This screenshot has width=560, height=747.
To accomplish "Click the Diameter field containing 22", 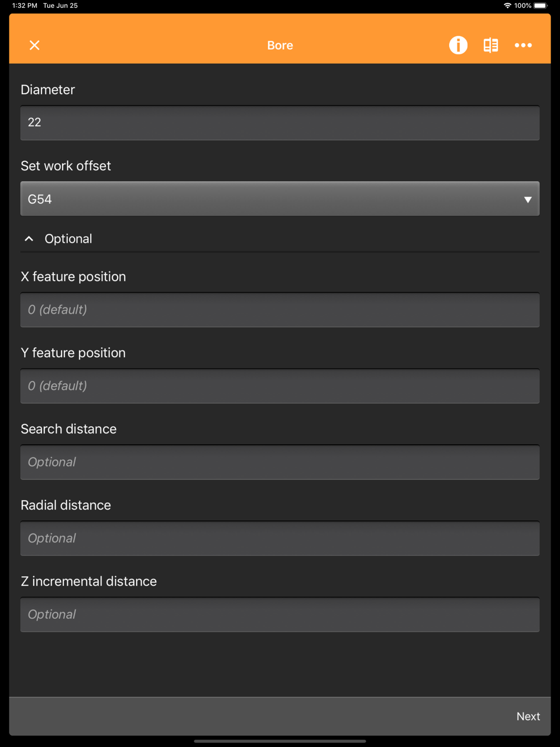I will 280,123.
